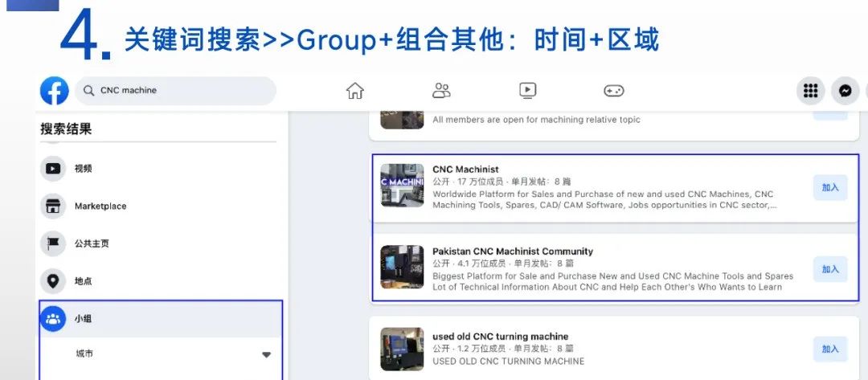Click the 视频 filter icon
The width and height of the screenshot is (868, 380).
53,169
